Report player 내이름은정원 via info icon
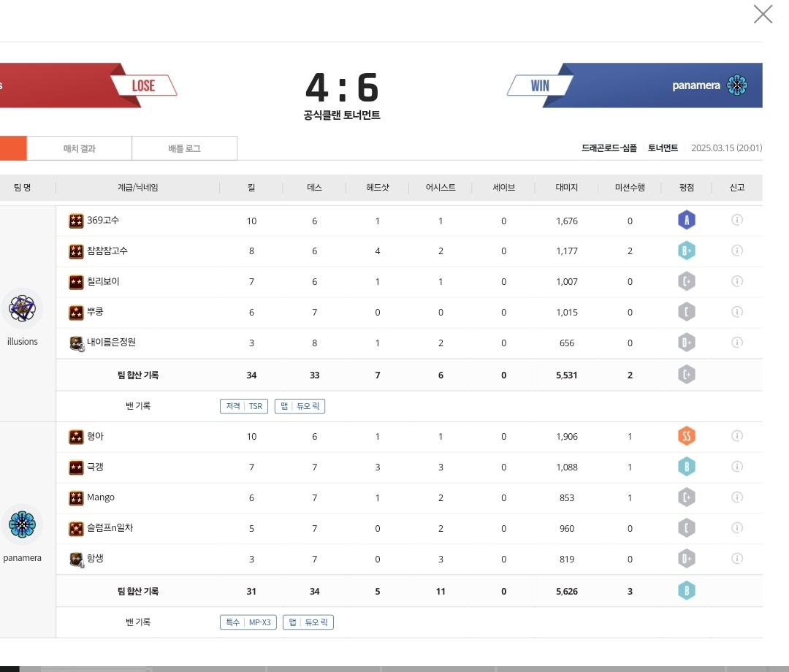Image resolution: width=789 pixels, height=672 pixels. [737, 343]
